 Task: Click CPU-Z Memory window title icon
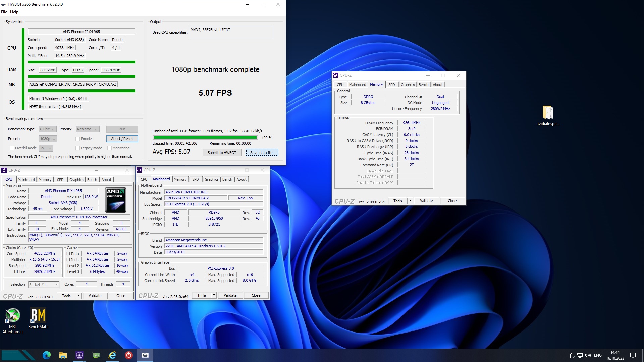point(335,75)
